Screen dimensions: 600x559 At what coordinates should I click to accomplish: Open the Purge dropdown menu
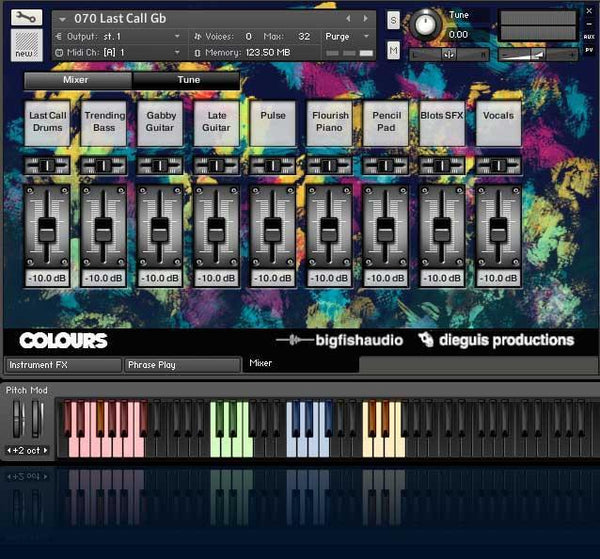tap(344, 36)
